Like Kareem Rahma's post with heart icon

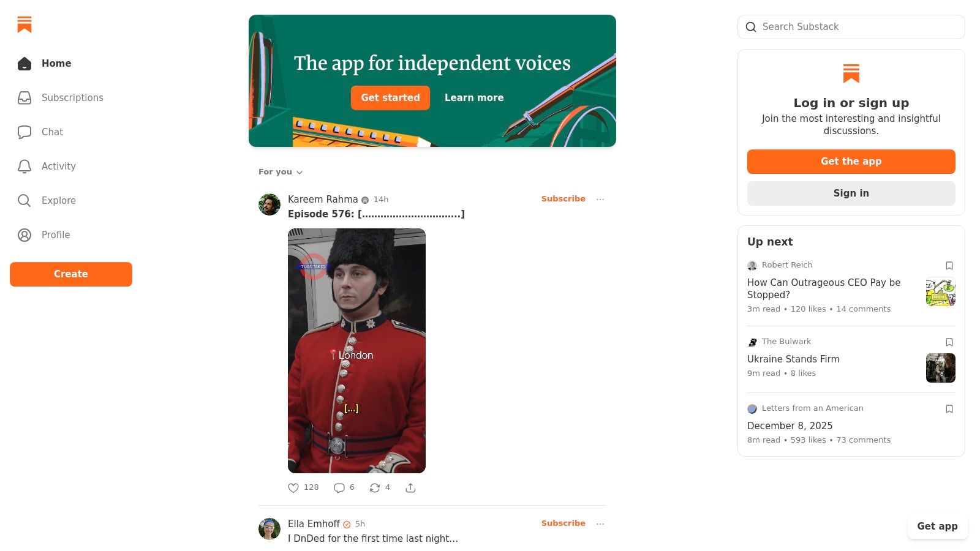(x=293, y=488)
